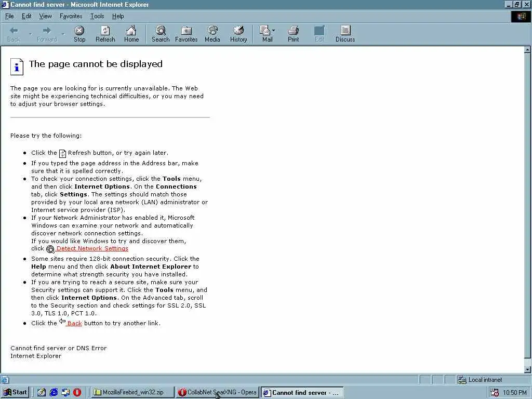Click the scrollbar up arrow
This screenshot has height=399, width=532.
click(527, 50)
